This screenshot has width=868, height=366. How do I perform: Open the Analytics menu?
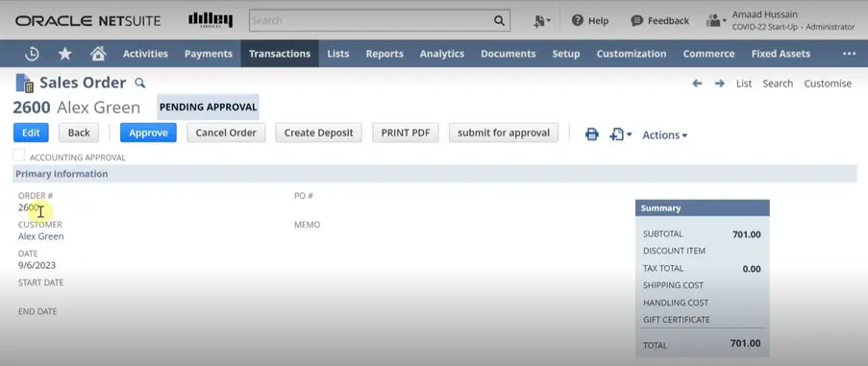(442, 54)
